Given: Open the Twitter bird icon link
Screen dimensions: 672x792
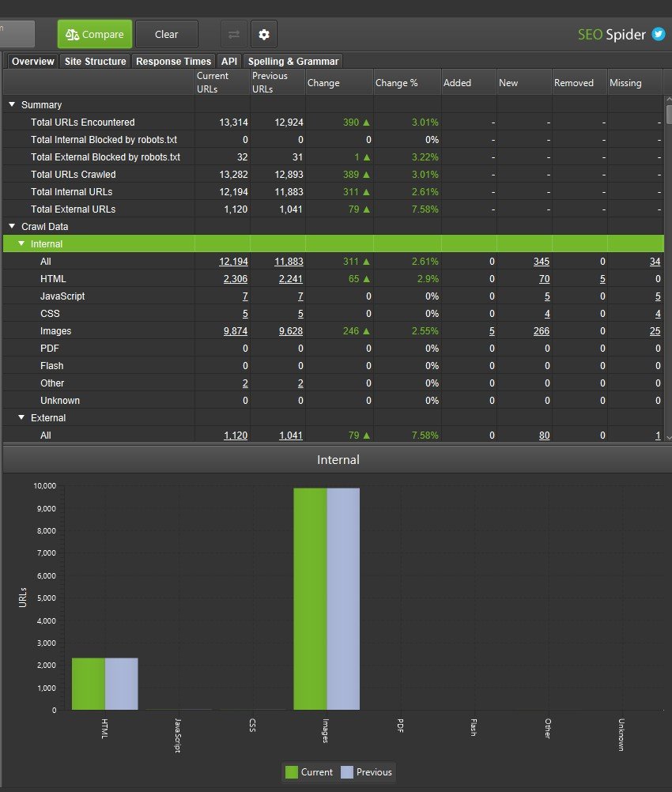Looking at the screenshot, I should point(658,34).
